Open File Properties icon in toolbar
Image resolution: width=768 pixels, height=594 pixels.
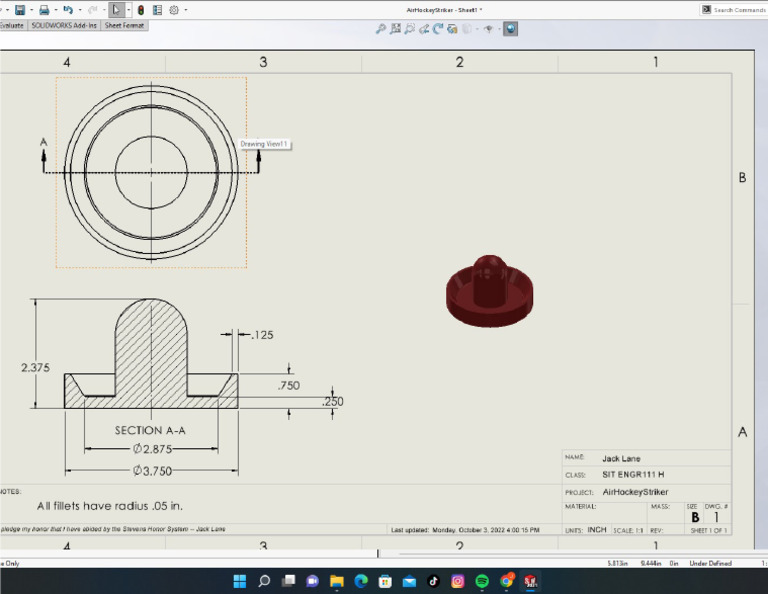[156, 9]
